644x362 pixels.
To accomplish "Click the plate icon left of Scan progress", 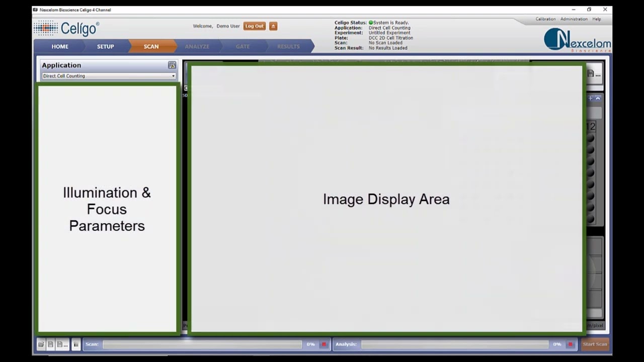I will coord(76,344).
